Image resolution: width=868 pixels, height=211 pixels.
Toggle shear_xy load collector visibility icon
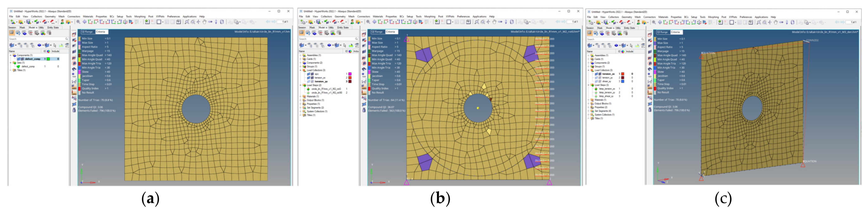[x=597, y=81]
